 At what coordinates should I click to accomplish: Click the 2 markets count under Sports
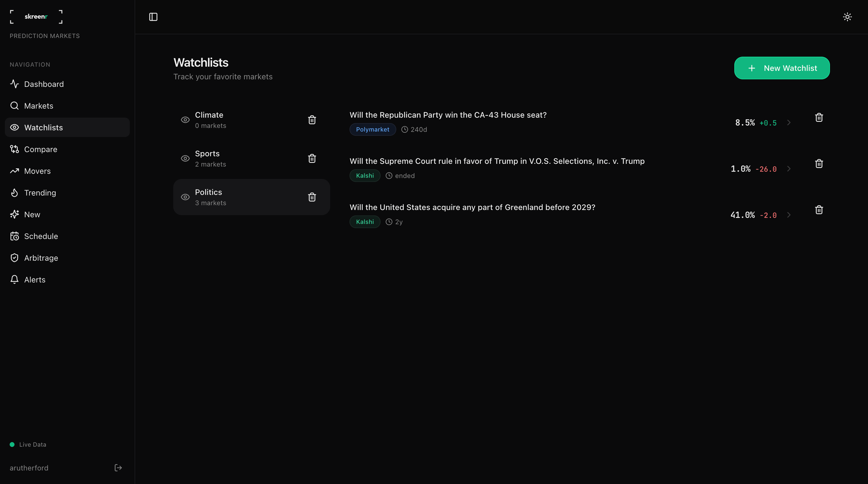tap(210, 164)
